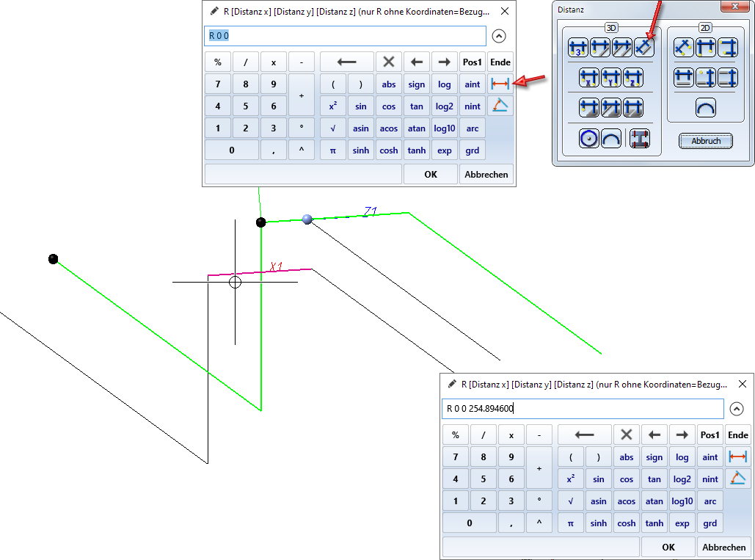Screen dimensions: 755x560
Task: Click digit 7 in upper calculator
Action: tap(218, 84)
